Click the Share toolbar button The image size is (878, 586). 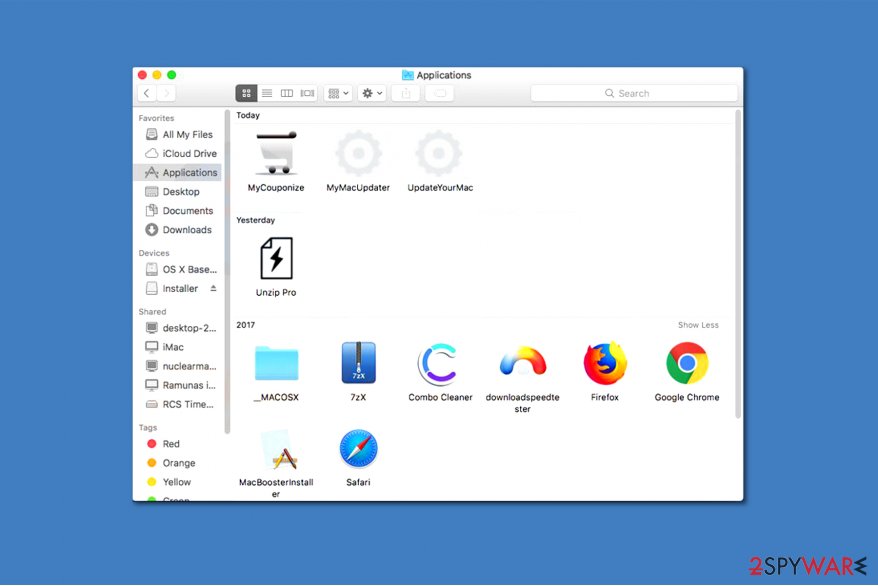pos(406,93)
